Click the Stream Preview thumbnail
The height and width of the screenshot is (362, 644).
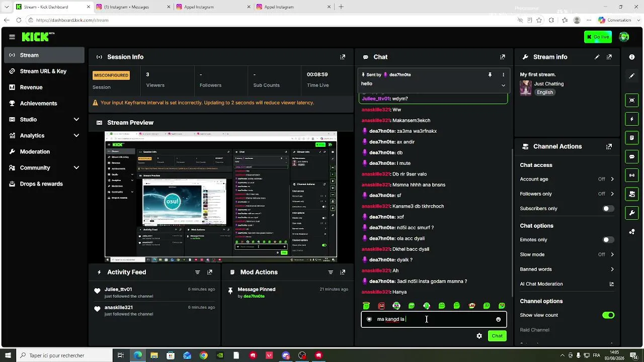(x=221, y=197)
